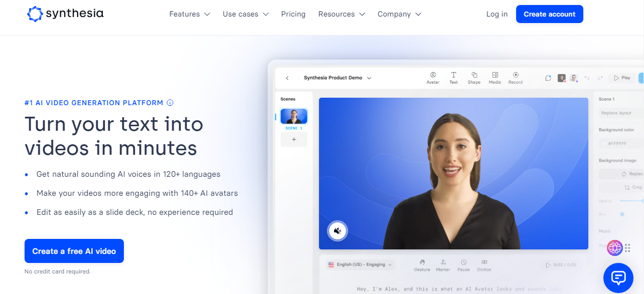Insert a Marker in the script
644x294 pixels.
tap(443, 265)
